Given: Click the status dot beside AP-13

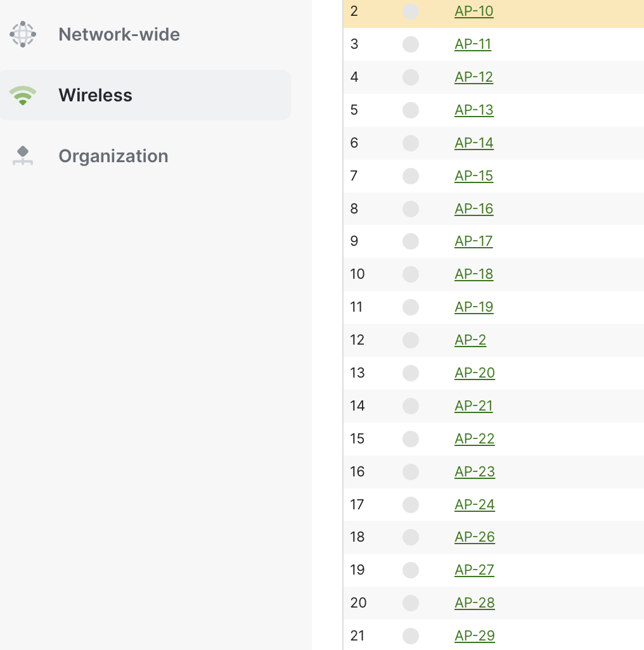Looking at the screenshot, I should pos(411,110).
